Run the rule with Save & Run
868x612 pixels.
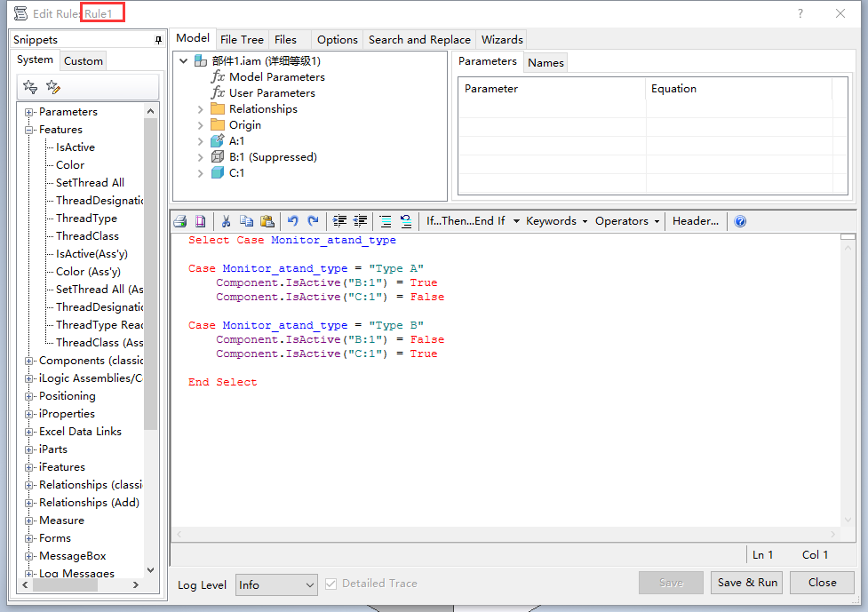coord(746,583)
